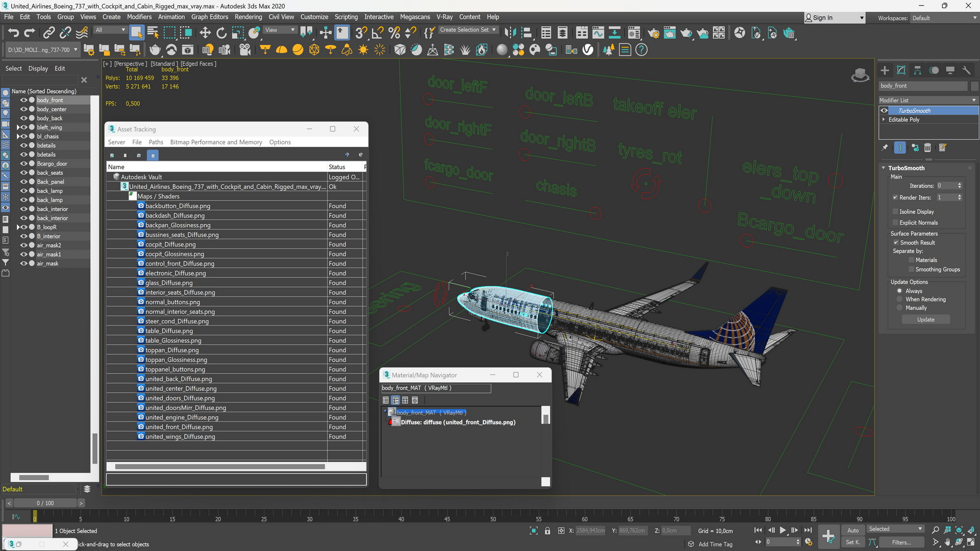Click the Set K. button
The image size is (980, 551).
852,542
